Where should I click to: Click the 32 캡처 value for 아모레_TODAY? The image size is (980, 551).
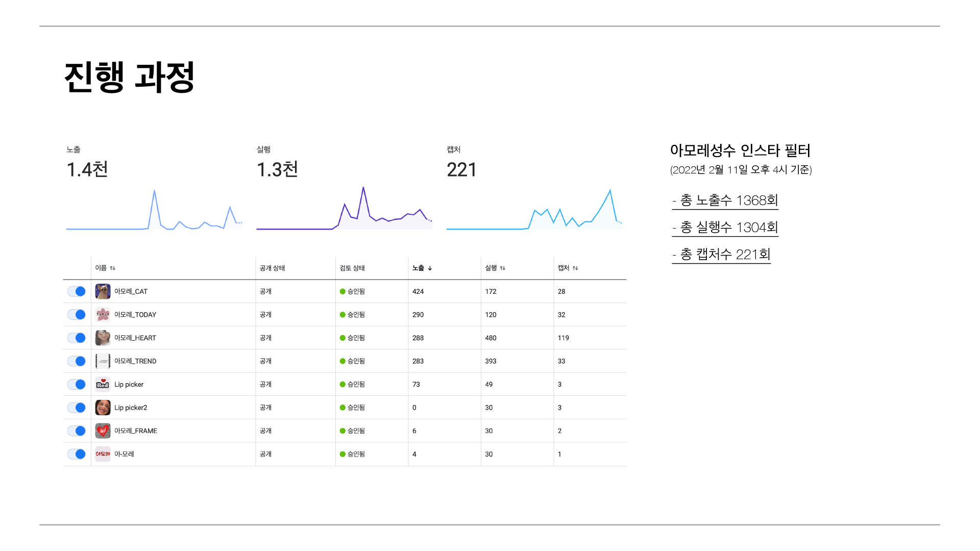pyautogui.click(x=561, y=315)
